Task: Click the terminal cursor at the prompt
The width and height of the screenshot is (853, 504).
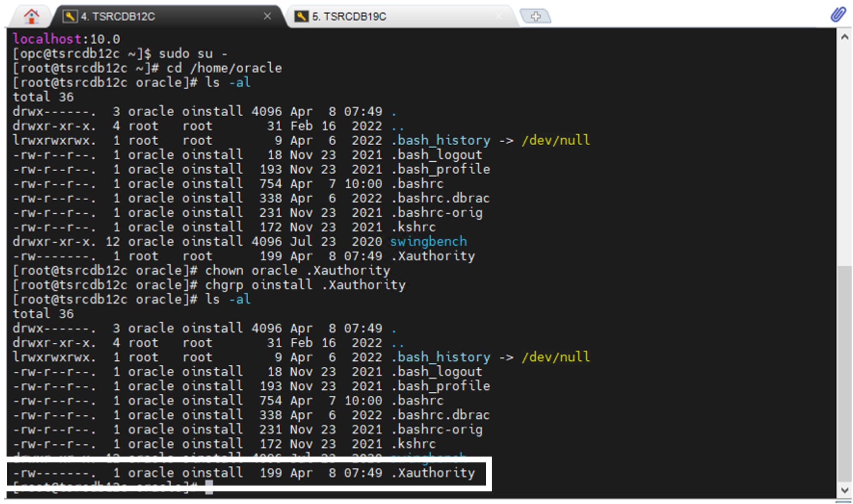Action: (x=209, y=487)
